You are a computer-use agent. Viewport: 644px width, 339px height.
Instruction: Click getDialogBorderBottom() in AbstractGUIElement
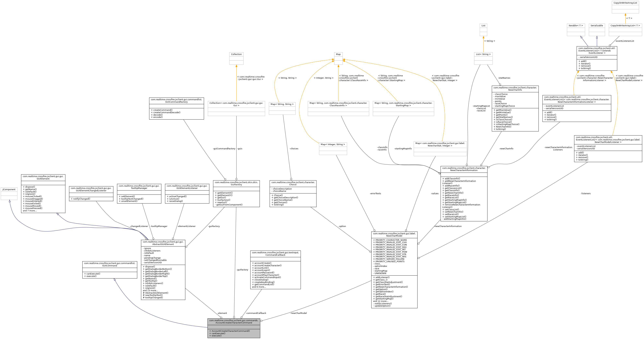click(x=157, y=269)
